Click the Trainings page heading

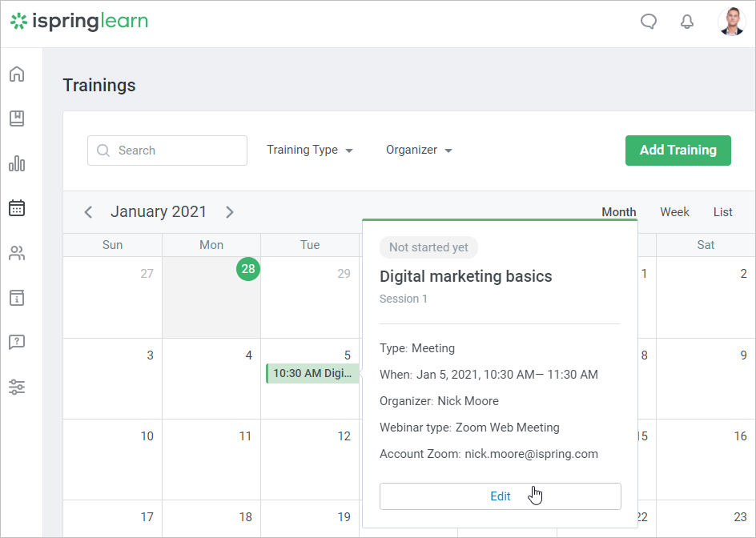tap(99, 86)
